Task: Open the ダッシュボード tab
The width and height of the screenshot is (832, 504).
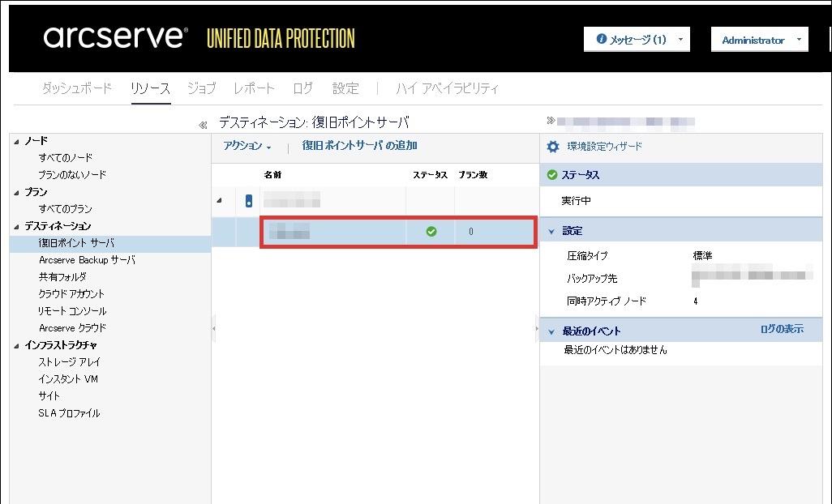Action: pos(77,88)
